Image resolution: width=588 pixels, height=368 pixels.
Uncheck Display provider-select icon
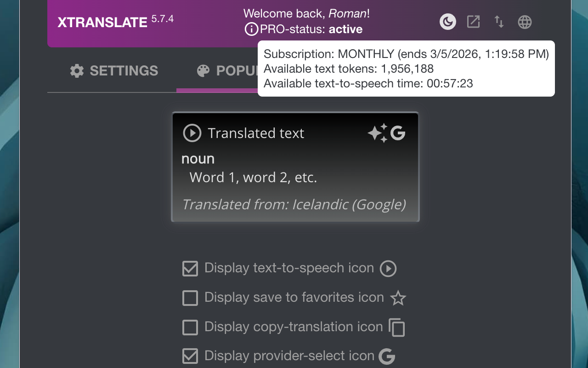[190, 356]
